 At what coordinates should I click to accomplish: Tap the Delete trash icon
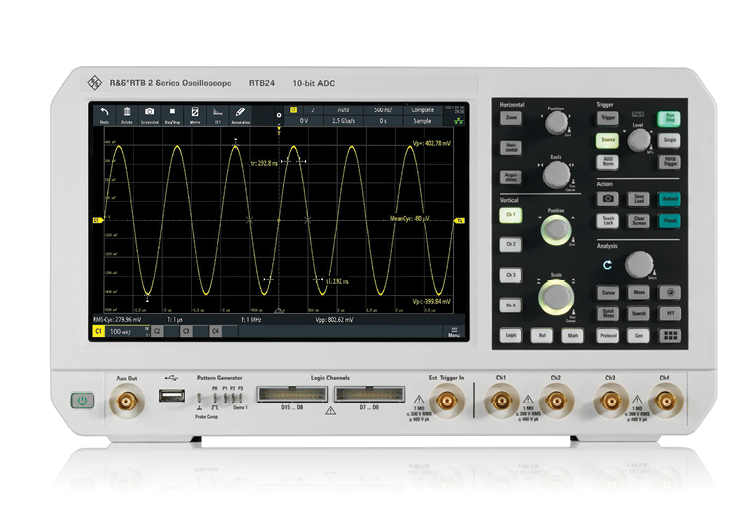127,113
